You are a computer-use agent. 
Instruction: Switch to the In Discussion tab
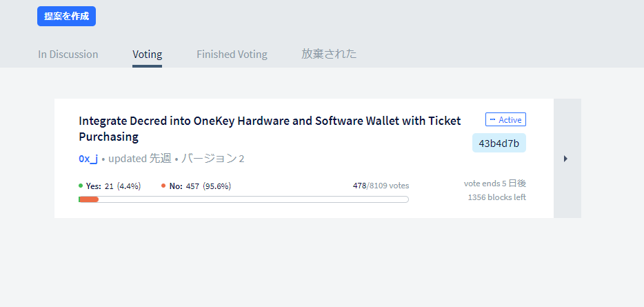pos(68,54)
